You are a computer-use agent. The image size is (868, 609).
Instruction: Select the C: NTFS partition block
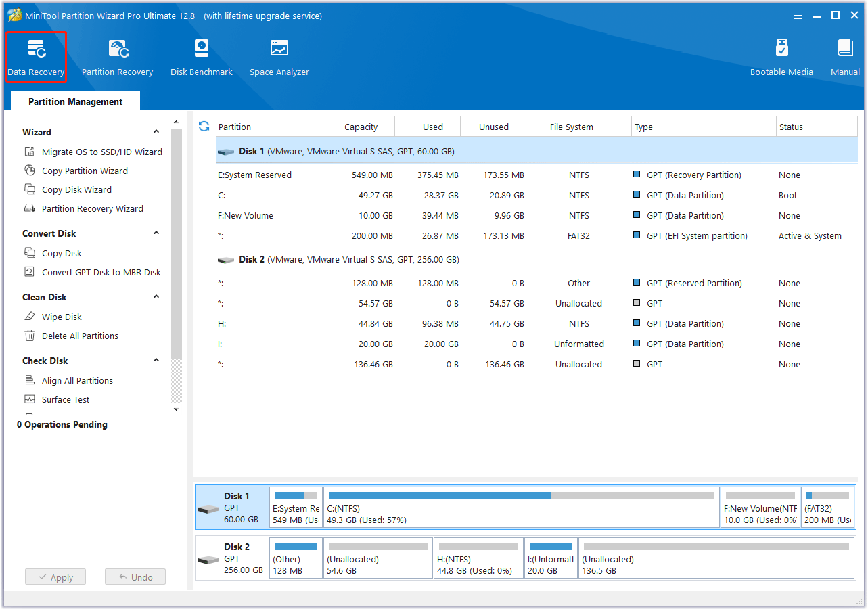pos(520,506)
